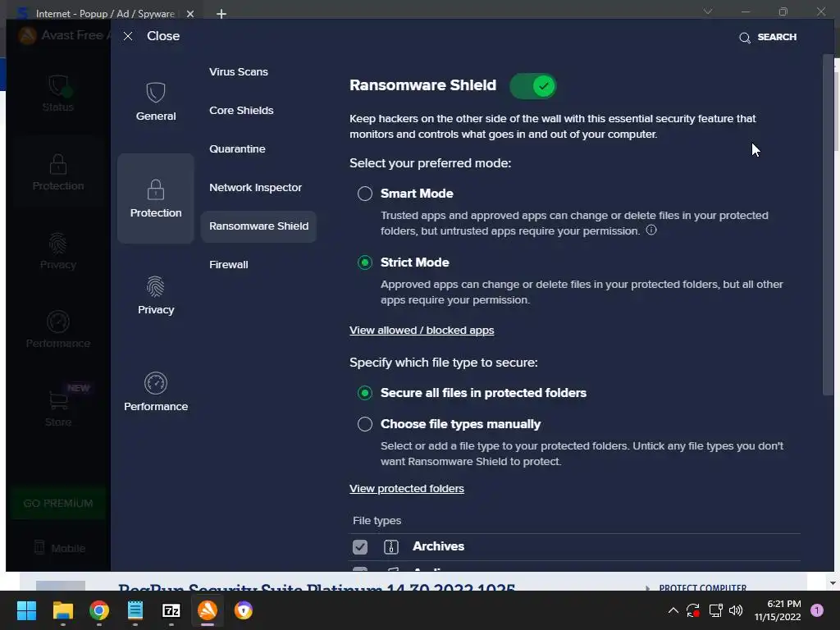Click the browser tab search chevron

tap(708, 11)
